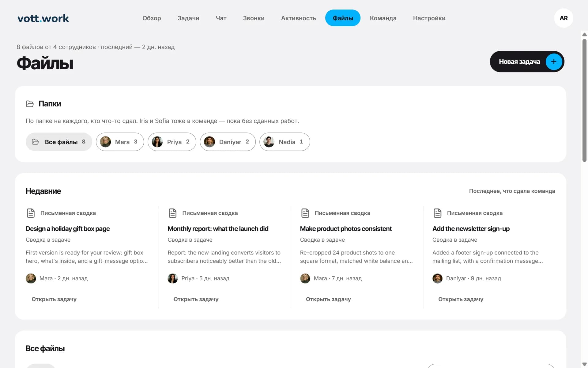Click Daniyar's avatar under newsletter sign-up card
The width and height of the screenshot is (588, 368).
coord(437,278)
